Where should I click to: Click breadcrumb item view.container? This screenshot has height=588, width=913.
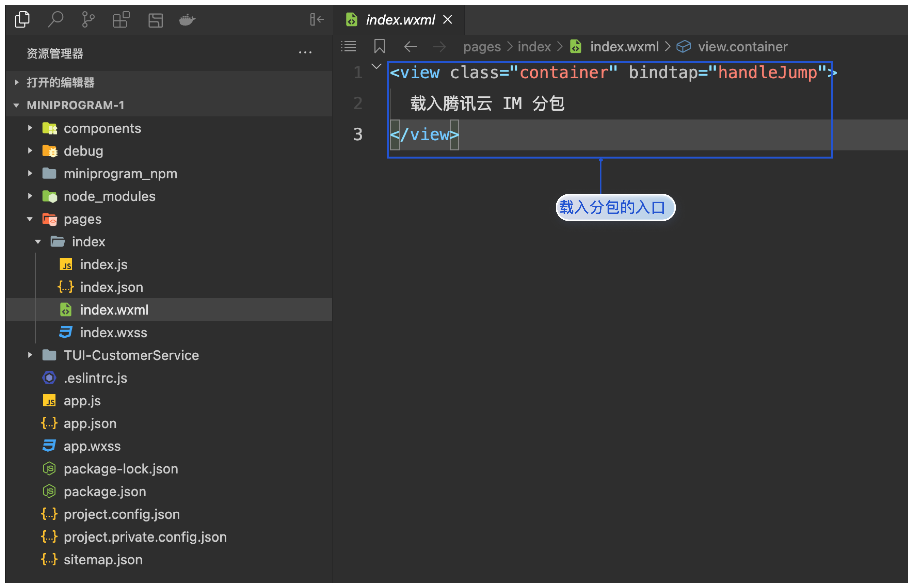(743, 47)
